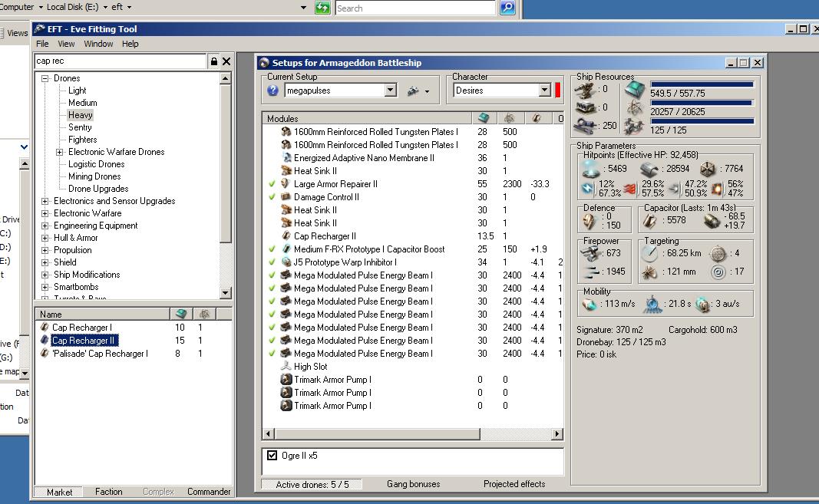Image resolution: width=819 pixels, height=504 pixels.
Task: Click the lock icon beside search box
Action: [213, 61]
